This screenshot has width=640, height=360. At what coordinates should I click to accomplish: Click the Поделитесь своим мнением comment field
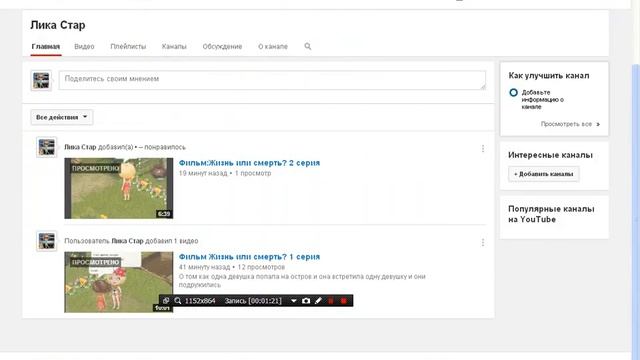(x=272, y=80)
